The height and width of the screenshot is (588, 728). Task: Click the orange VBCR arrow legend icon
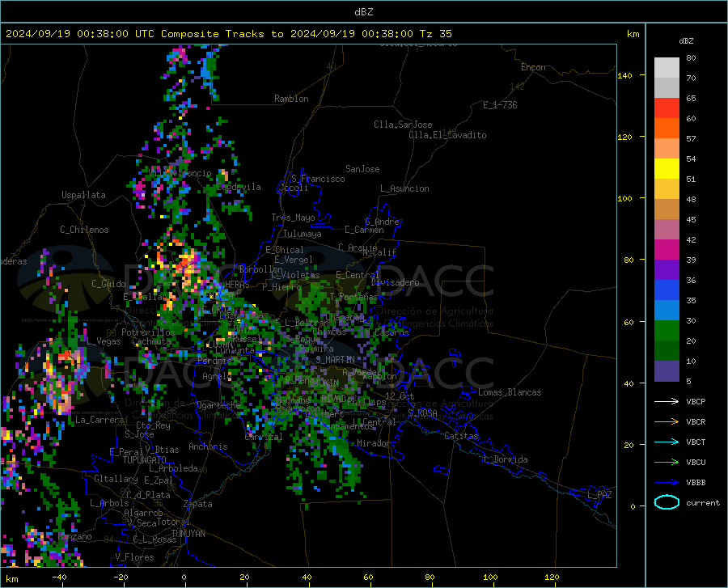667,421
